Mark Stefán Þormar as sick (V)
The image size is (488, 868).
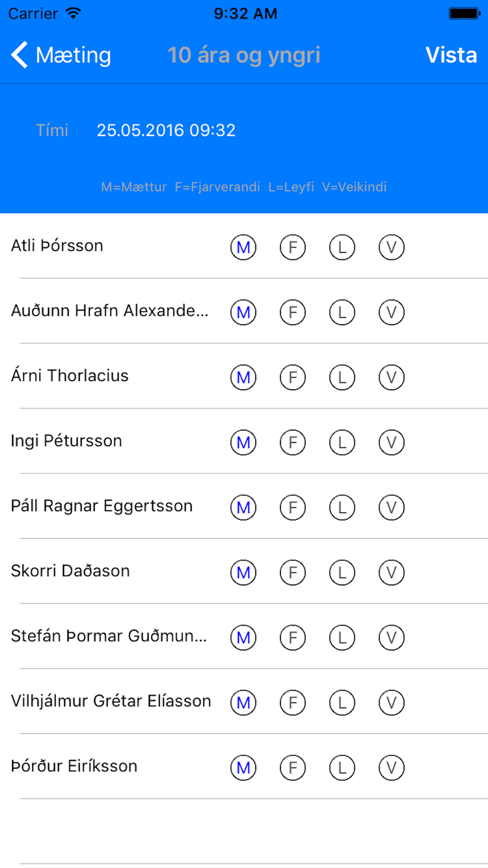point(391,638)
